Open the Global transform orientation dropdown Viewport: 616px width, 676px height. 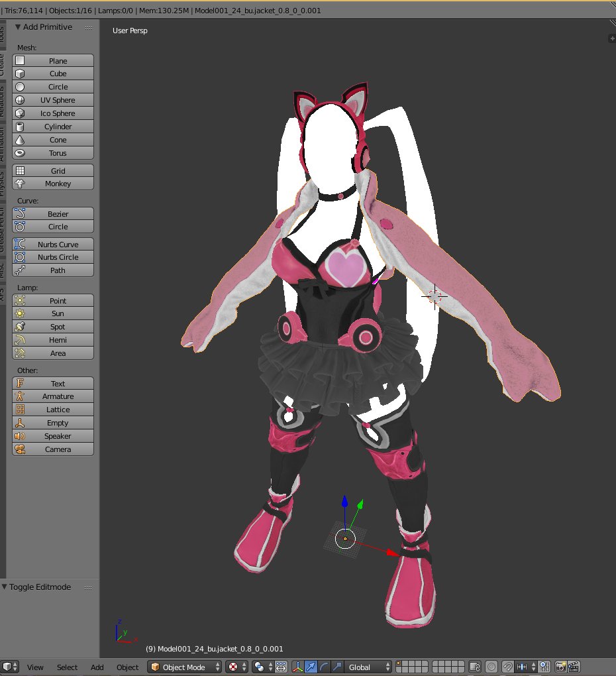click(x=369, y=667)
